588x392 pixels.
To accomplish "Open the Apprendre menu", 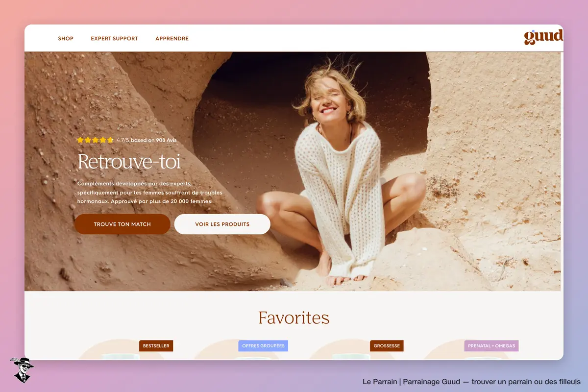I will click(x=172, y=39).
